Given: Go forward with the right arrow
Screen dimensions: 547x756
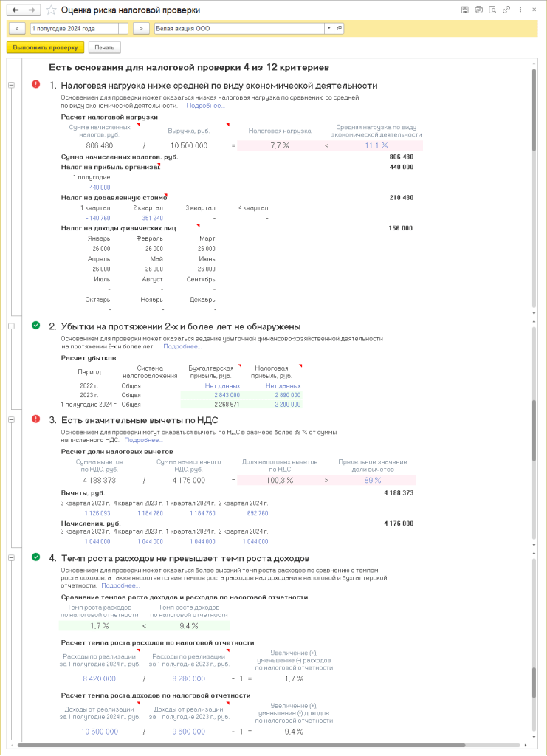Looking at the screenshot, I should click(32, 10).
